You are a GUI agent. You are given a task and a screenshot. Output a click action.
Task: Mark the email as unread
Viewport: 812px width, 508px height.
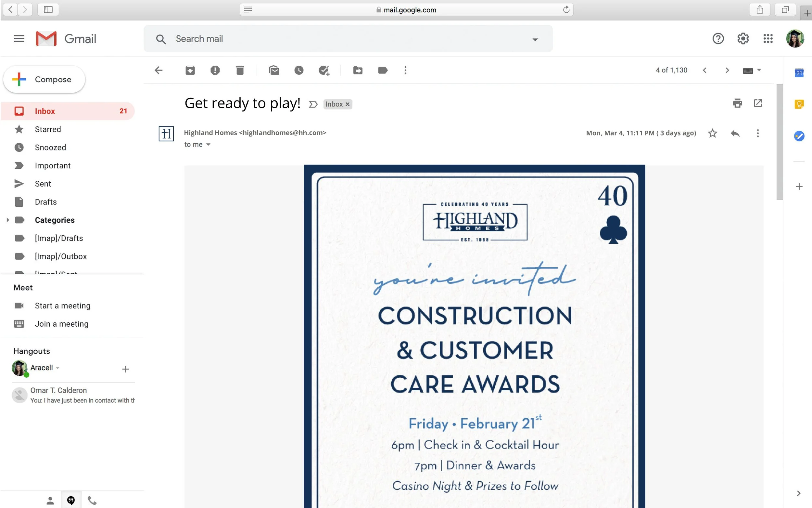click(x=274, y=70)
